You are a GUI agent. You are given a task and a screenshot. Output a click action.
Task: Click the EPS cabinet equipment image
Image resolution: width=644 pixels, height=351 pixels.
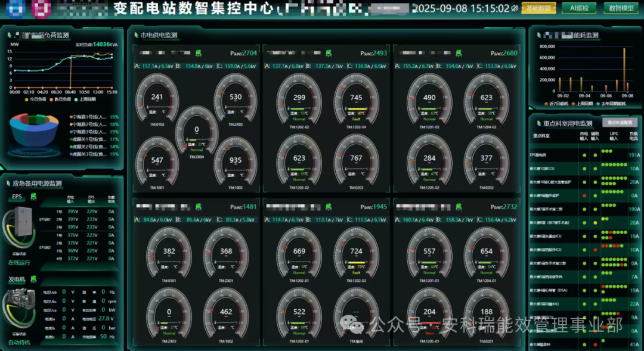22,222
